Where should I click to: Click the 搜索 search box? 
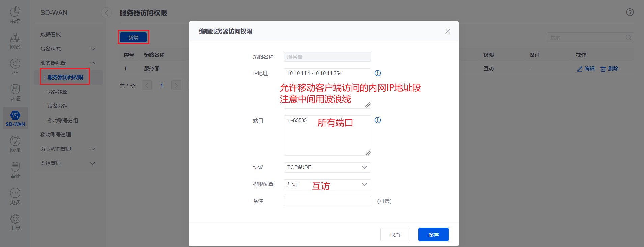590,37
